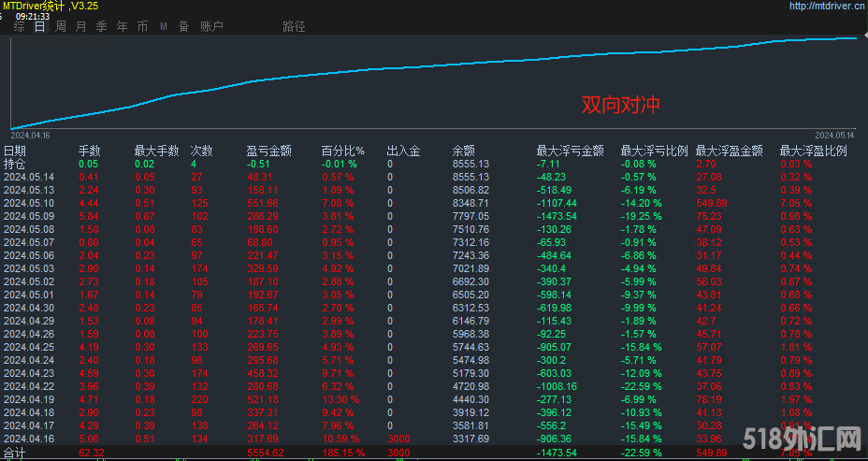Image resolution: width=868 pixels, height=461 pixels.
Task: Click the 百分比% column header
Action: (343, 151)
